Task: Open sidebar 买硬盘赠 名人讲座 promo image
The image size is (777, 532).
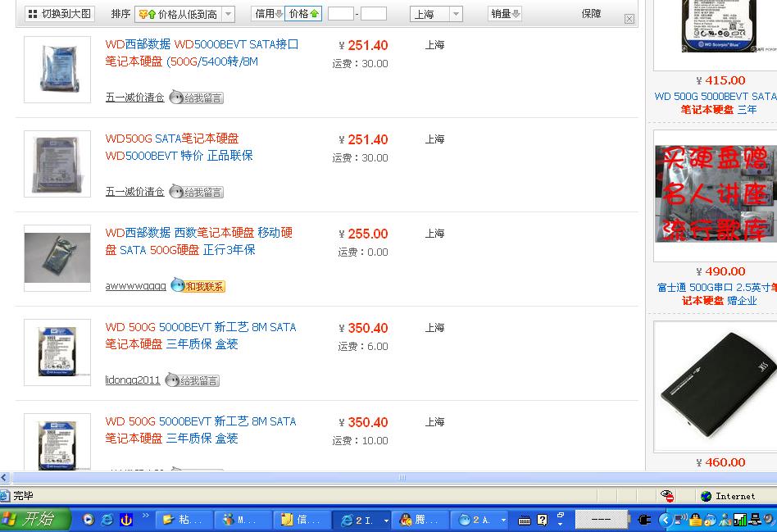Action: point(716,193)
